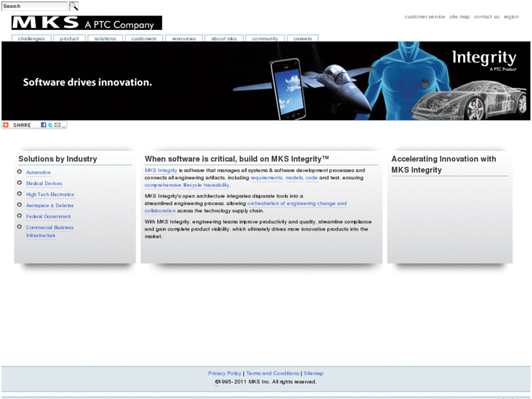Open the challenges tab
Viewport: 532px width, 399px height.
(31, 38)
